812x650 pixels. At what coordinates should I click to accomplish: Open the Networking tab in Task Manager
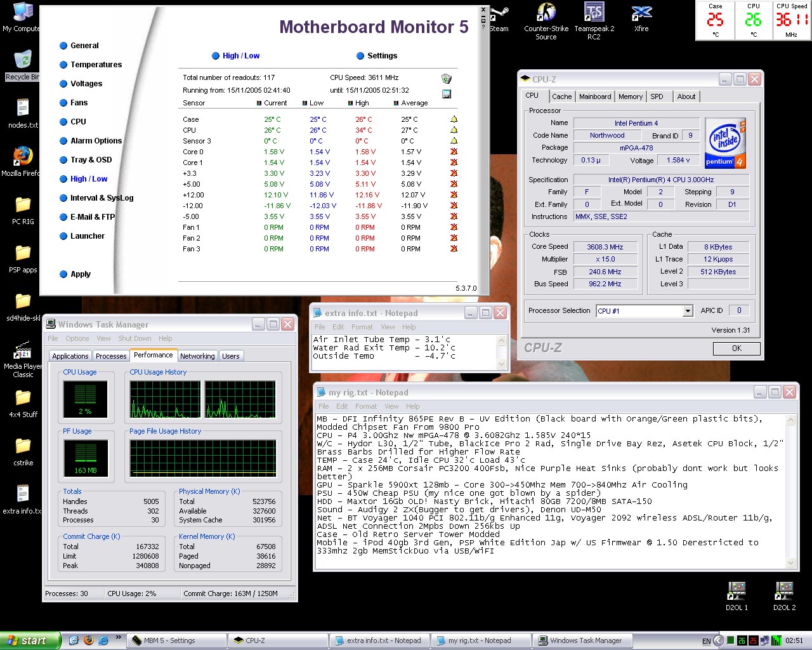click(197, 356)
